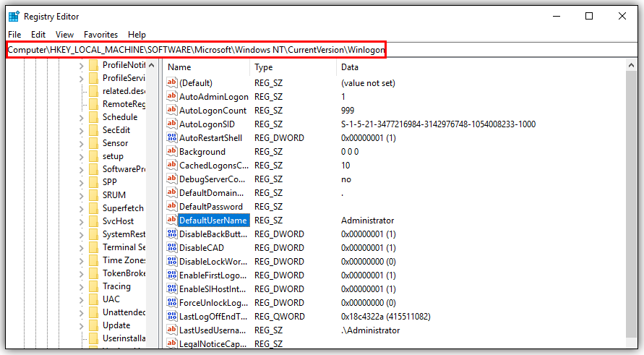Click the string icon next to DefaultPassword

click(172, 206)
